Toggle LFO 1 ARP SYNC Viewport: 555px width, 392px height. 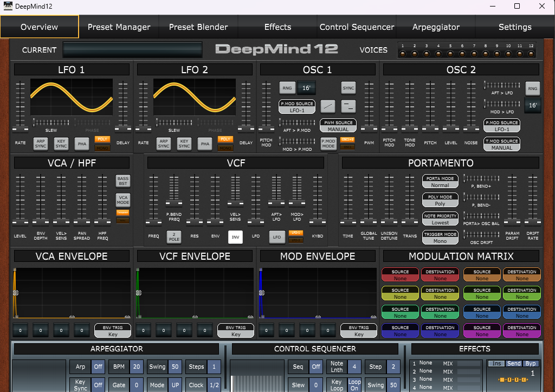(x=41, y=144)
